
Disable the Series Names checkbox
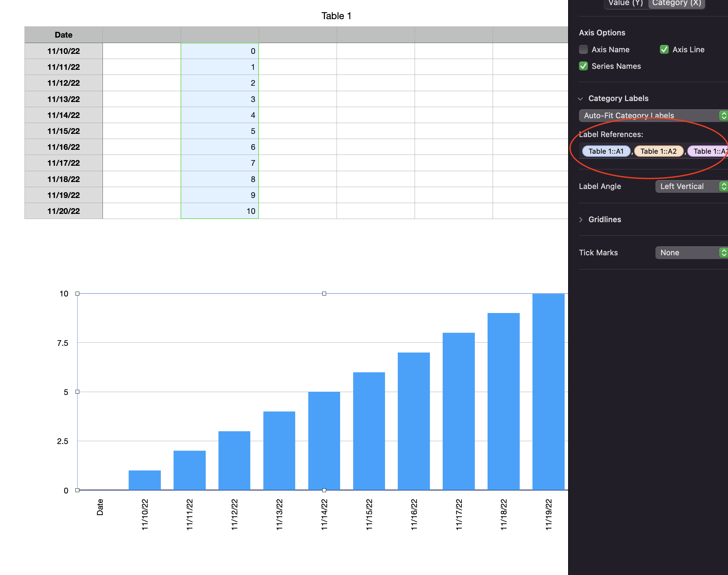(583, 66)
